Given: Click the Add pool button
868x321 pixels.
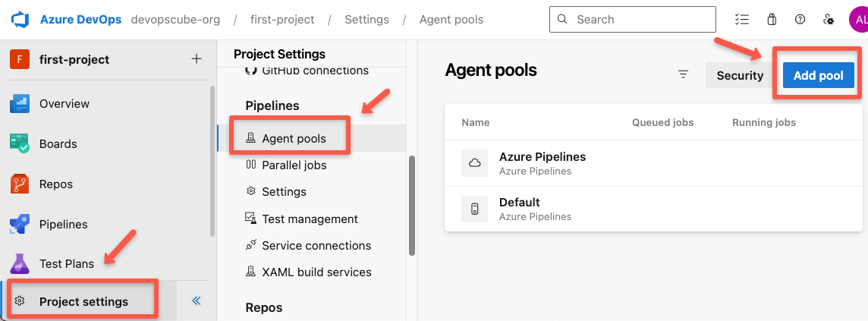Looking at the screenshot, I should 818,75.
